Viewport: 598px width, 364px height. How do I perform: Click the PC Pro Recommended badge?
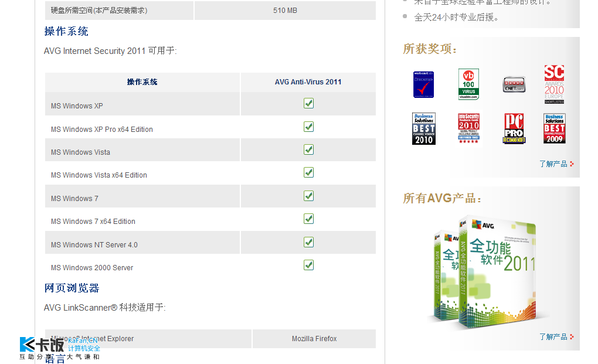click(x=514, y=128)
